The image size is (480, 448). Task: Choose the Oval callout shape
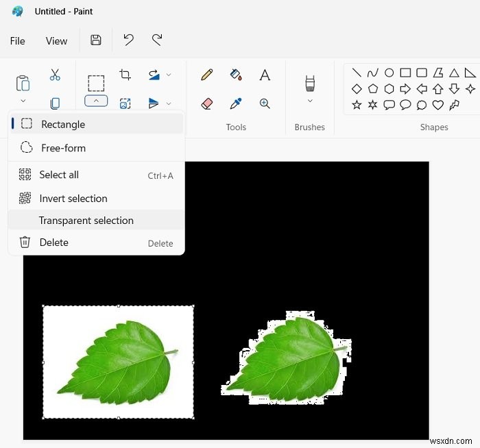405,105
